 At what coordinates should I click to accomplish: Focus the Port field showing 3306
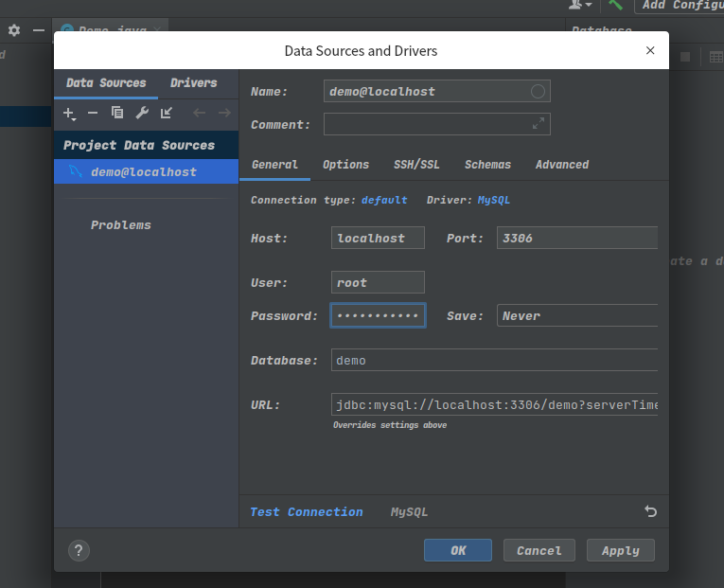[x=577, y=238]
